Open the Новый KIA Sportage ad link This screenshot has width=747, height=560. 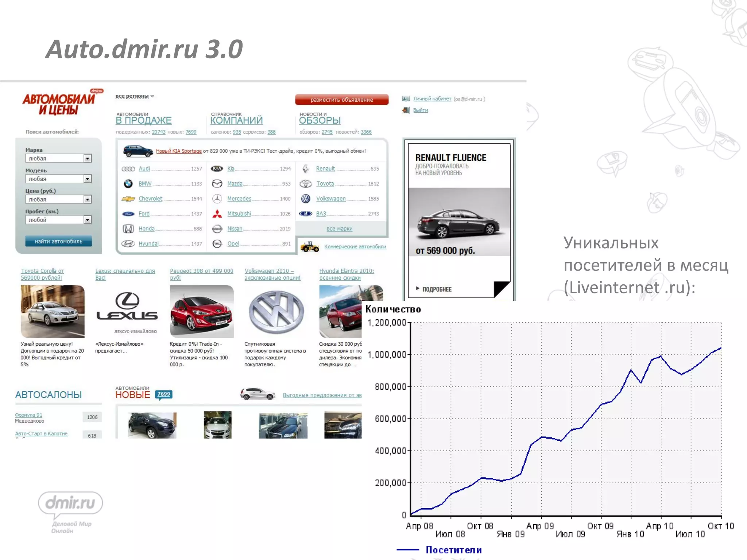pyautogui.click(x=179, y=151)
